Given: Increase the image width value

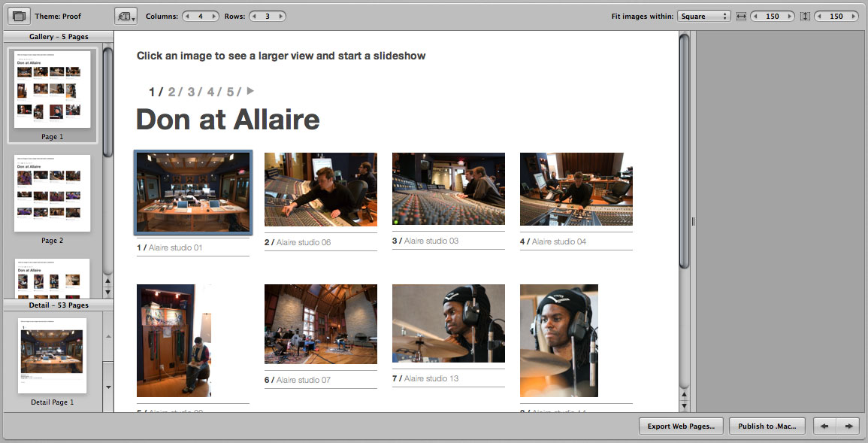Looking at the screenshot, I should click(x=790, y=16).
